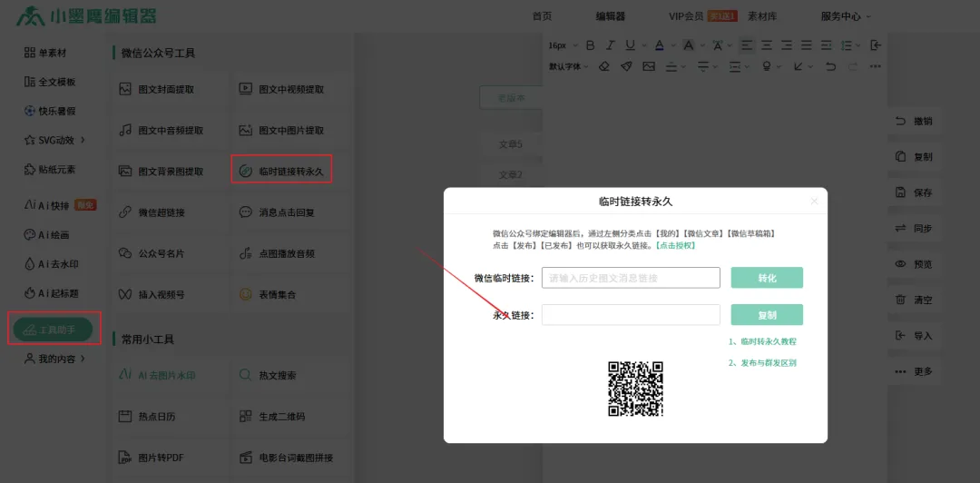Expand the 服务中心 menu

point(846,16)
